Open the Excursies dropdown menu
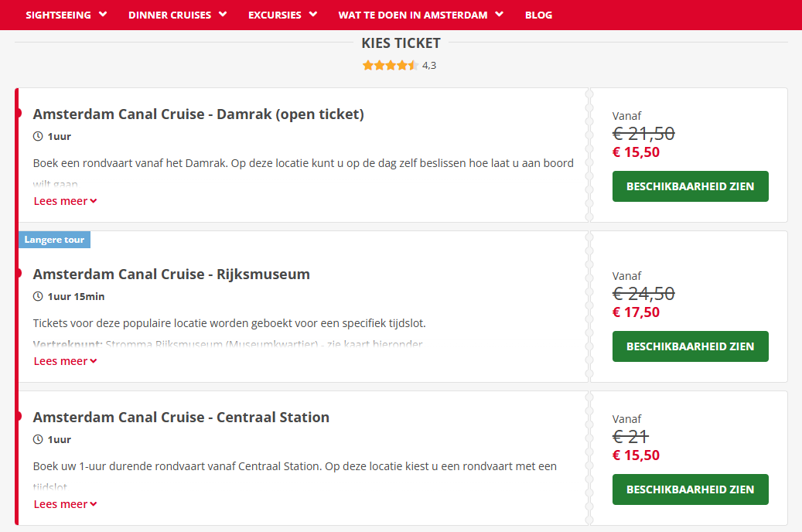This screenshot has width=802, height=532. [x=283, y=15]
